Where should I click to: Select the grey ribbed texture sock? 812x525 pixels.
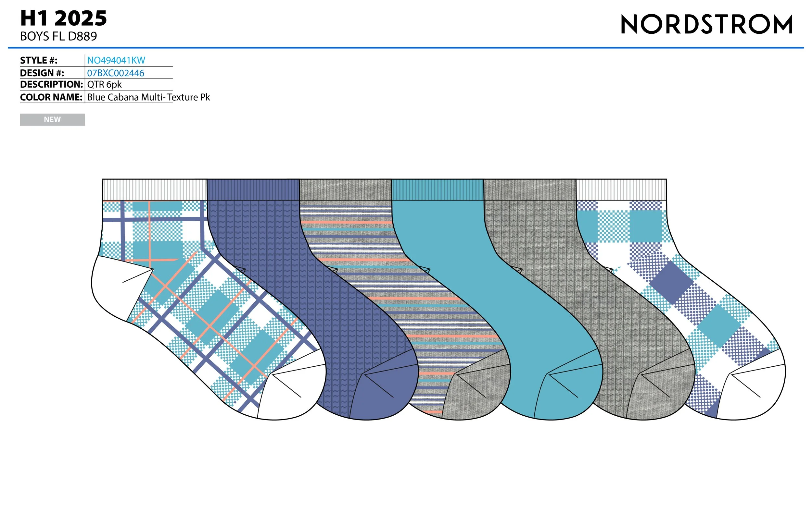pos(536,245)
